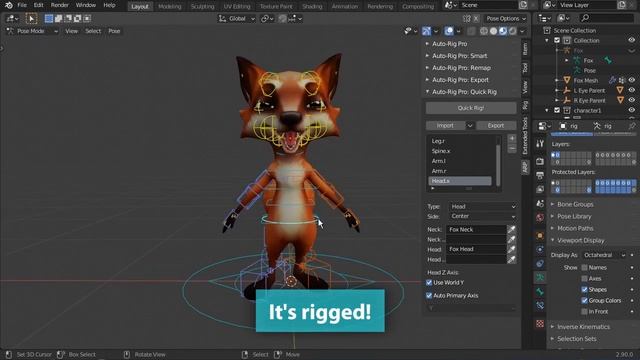Click the Quick Rig! button
Viewport: 640px width, 360px height.
[x=471, y=108]
